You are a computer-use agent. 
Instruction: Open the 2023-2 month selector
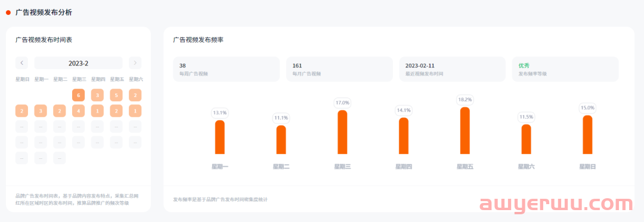pos(79,63)
